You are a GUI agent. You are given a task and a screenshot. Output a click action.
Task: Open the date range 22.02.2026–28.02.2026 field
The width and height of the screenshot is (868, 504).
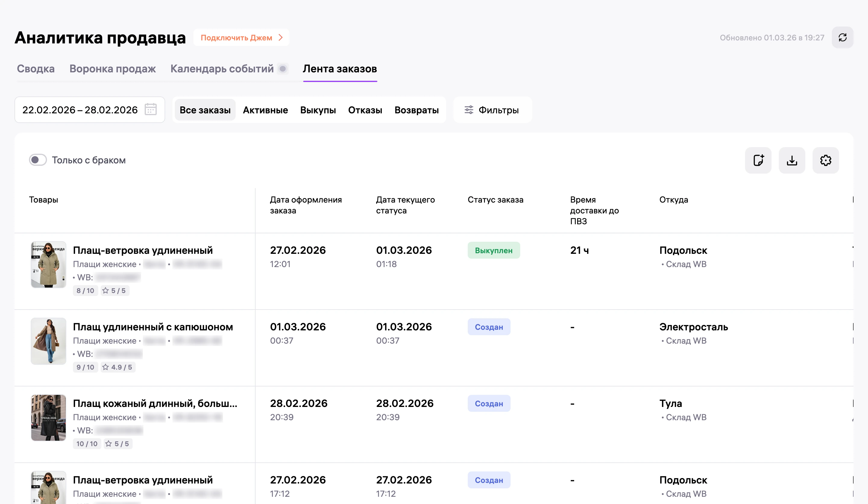point(90,110)
